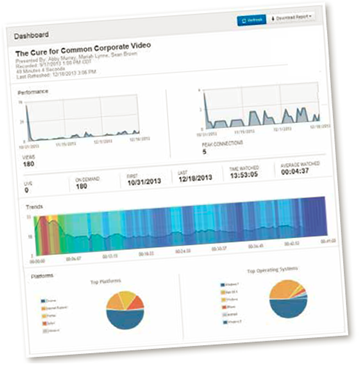Screen dimensions: 360x365
Task: Click the Firefox legend color swatch
Action: (44, 316)
